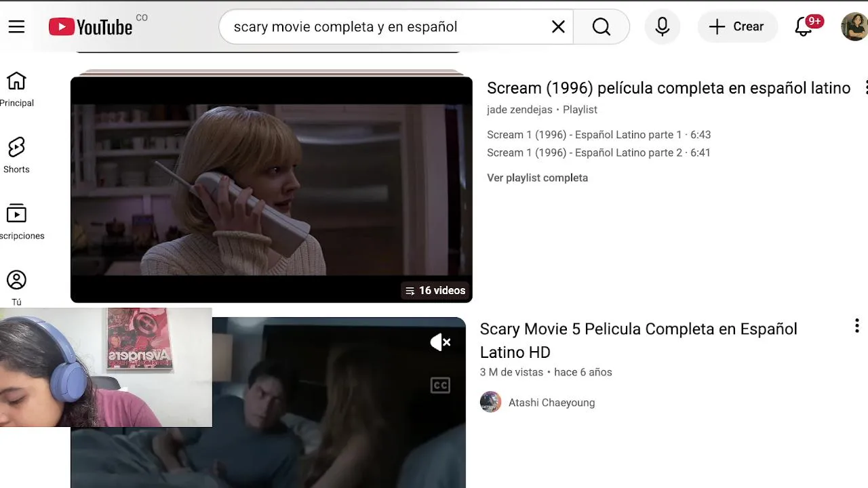This screenshot has height=488, width=868.
Task: Visit jade zendejas channel
Action: click(519, 110)
